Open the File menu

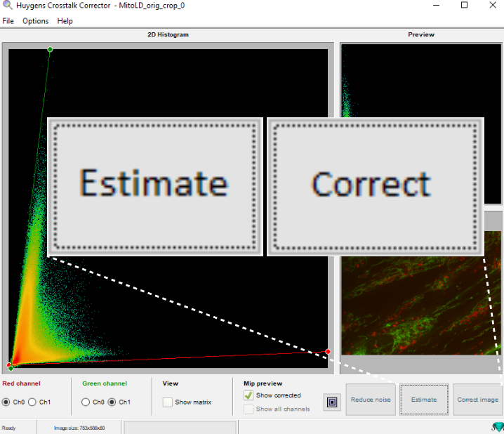click(8, 21)
